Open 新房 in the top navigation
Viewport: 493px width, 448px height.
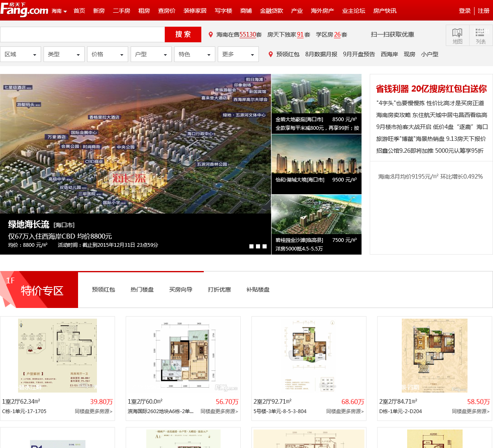99,11
